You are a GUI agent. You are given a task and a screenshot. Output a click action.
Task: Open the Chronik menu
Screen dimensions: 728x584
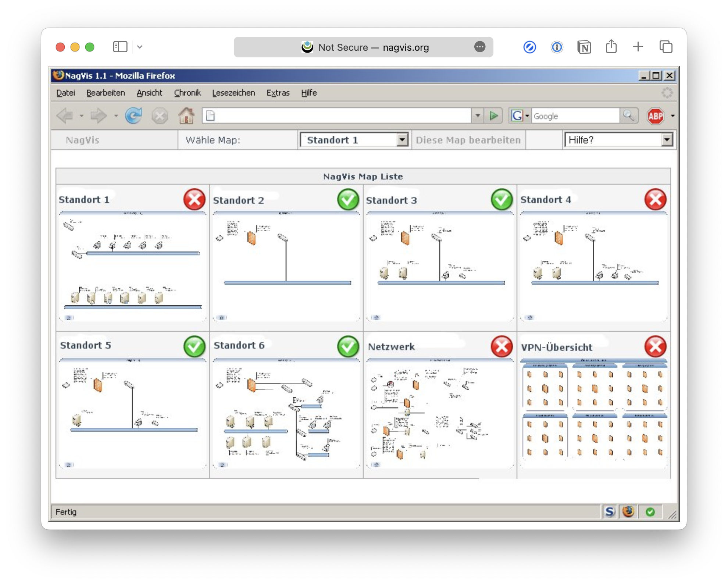pos(188,93)
